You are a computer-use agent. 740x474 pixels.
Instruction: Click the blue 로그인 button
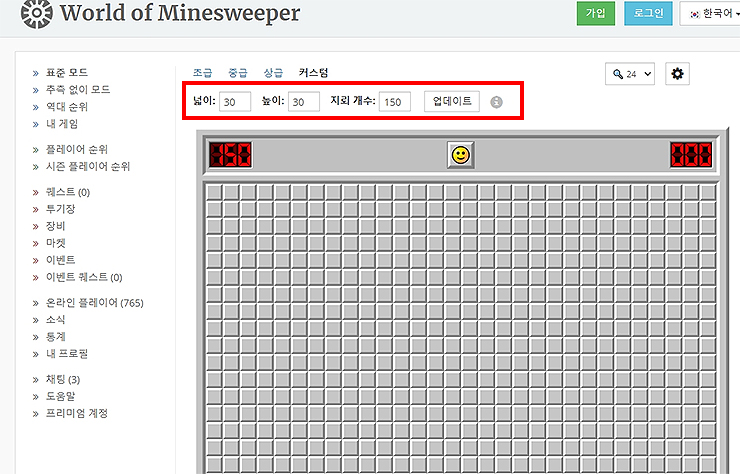tap(648, 13)
